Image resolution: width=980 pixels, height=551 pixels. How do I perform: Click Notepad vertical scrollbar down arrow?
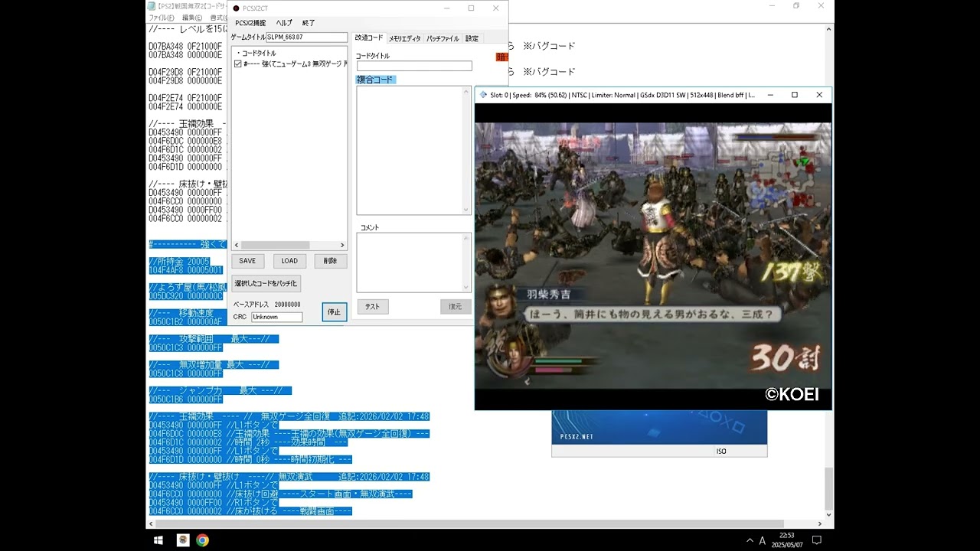(x=828, y=515)
